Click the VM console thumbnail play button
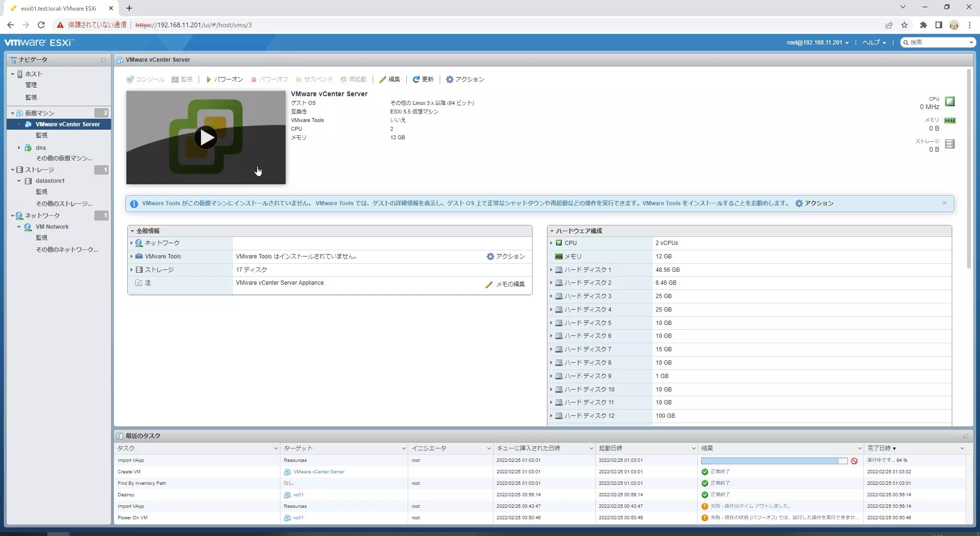Screen dimensions: 980x536 [x=206, y=138]
